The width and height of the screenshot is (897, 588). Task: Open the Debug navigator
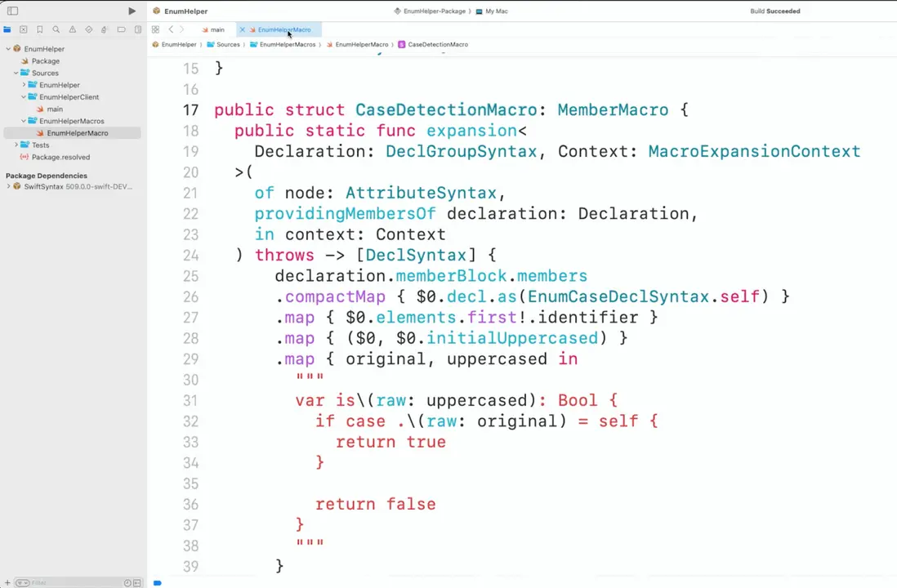click(104, 29)
